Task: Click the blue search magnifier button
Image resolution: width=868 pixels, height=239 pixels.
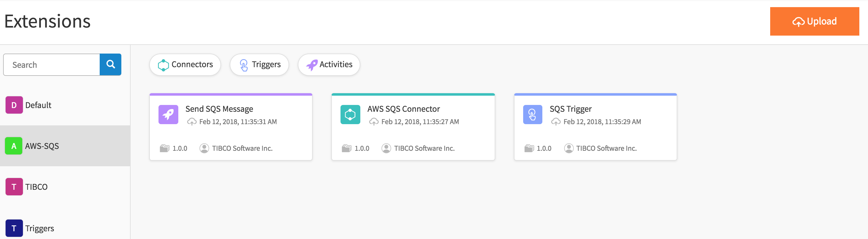Action: tap(111, 64)
